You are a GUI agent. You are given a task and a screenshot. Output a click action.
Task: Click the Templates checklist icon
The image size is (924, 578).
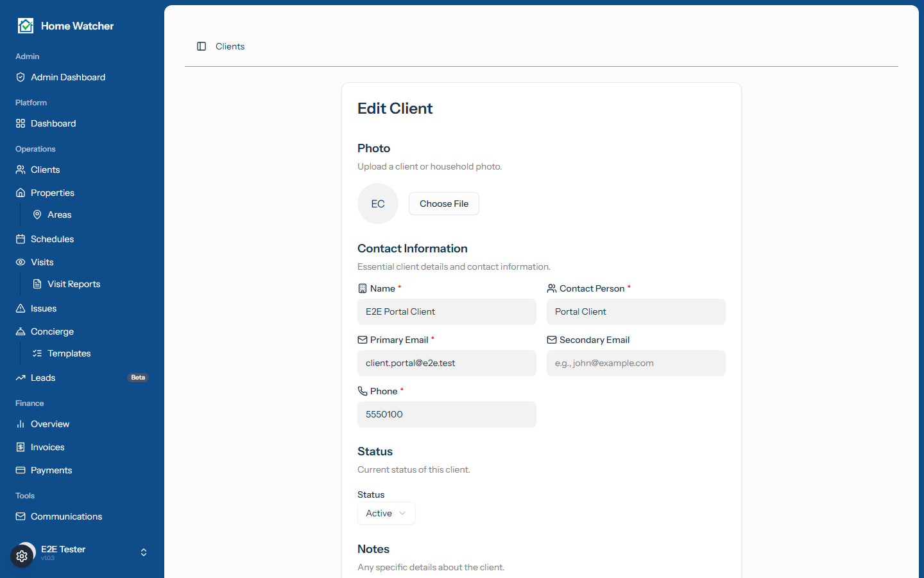click(x=37, y=353)
